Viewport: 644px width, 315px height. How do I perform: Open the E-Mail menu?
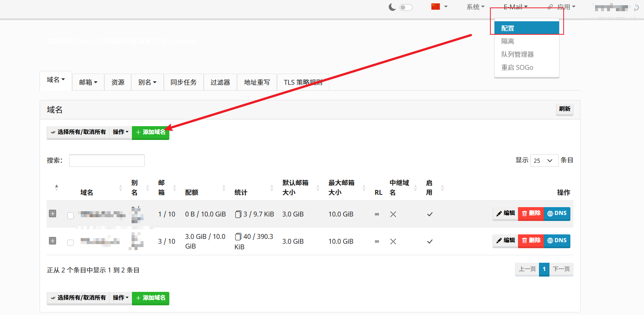click(515, 7)
